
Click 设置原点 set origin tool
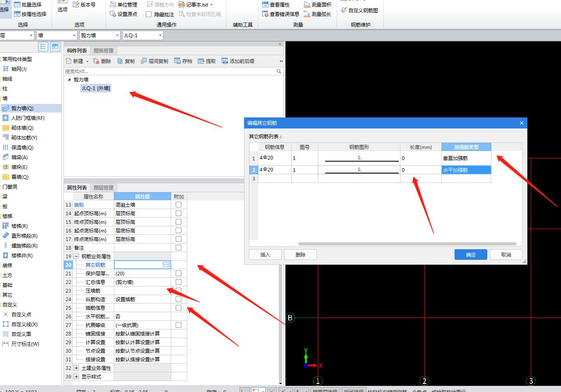point(123,14)
